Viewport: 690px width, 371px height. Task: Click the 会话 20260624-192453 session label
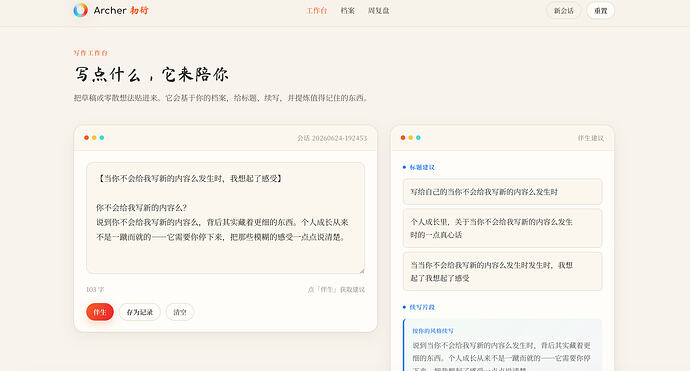[332, 138]
